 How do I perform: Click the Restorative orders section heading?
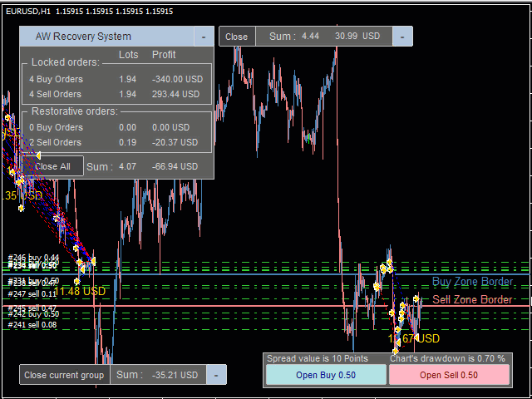pyautogui.click(x=75, y=111)
